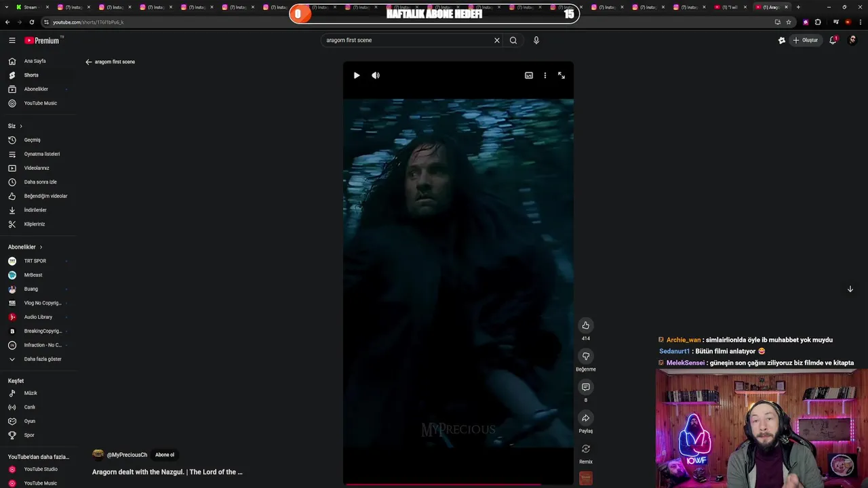Image resolution: width=868 pixels, height=488 pixels.
Task: Go to Ana Sayfa home
Action: (x=37, y=61)
